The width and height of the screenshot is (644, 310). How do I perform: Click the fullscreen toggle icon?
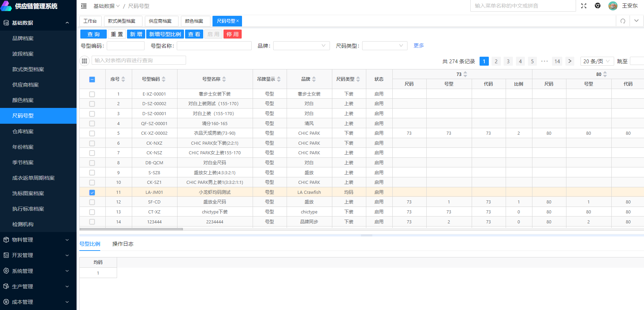click(584, 6)
